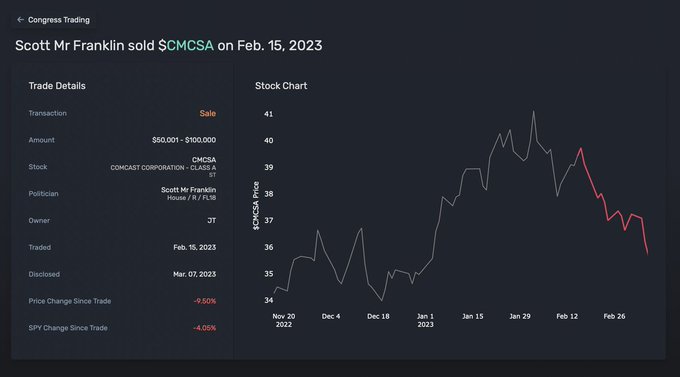Open the Congress Trading link
Viewport: 680px width, 377px height.
click(59, 20)
